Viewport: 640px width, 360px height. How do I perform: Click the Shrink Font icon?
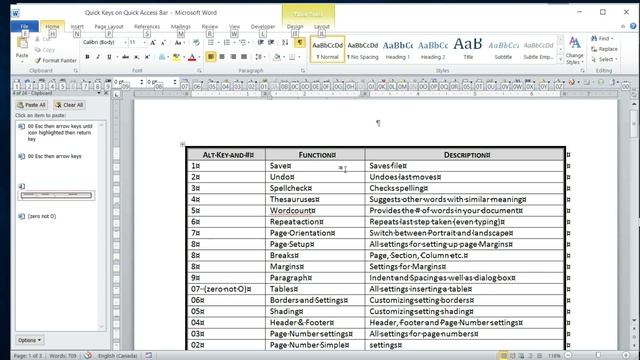tap(163, 42)
